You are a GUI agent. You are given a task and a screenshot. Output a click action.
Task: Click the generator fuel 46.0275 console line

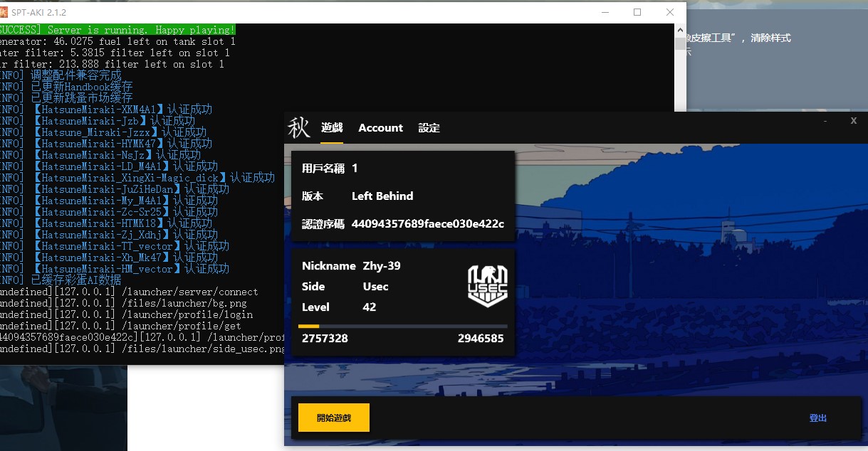tap(117, 41)
